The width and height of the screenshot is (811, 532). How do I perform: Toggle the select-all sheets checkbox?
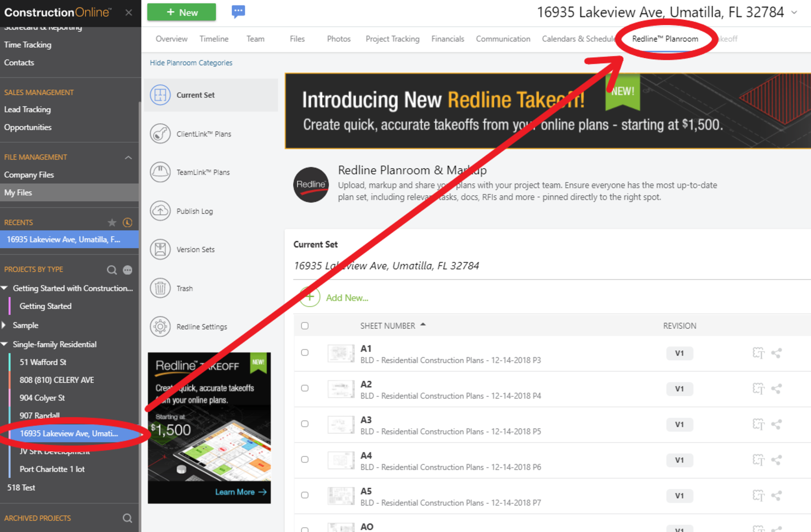[x=305, y=326]
